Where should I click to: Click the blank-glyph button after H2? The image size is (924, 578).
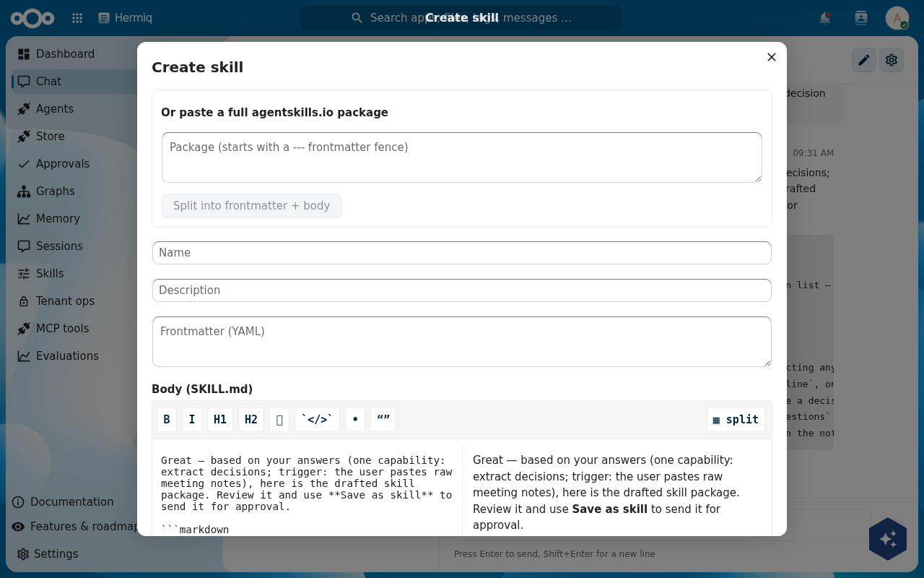point(279,420)
